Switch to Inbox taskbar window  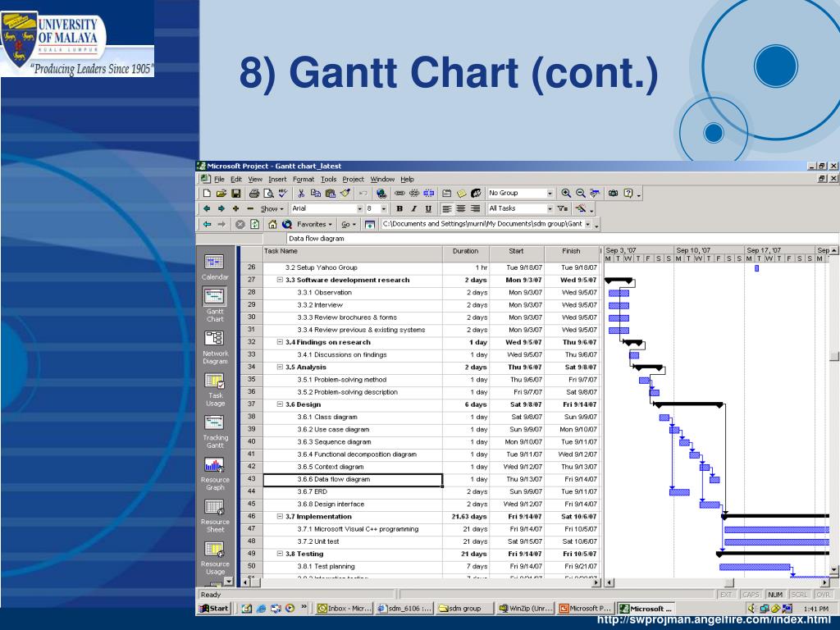pos(344,609)
